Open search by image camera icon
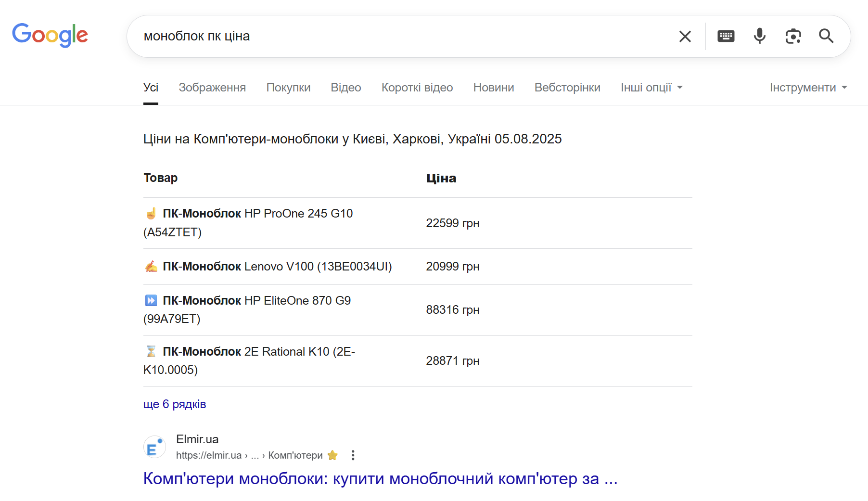868x501 pixels. [793, 36]
